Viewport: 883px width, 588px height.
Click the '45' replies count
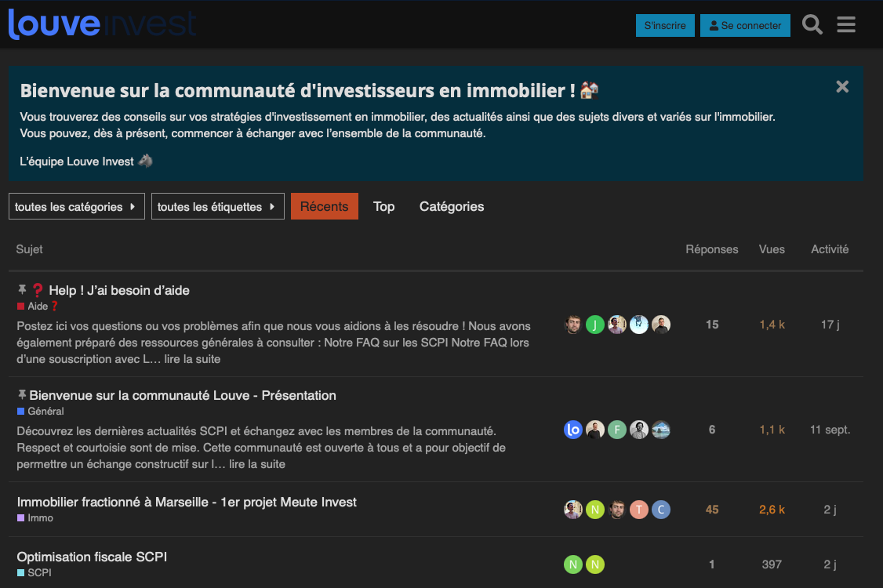coord(712,510)
